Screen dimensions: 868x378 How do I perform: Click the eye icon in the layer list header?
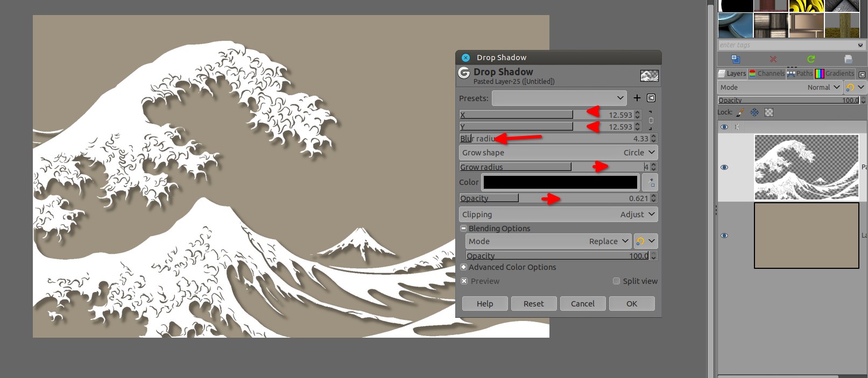pos(724,127)
